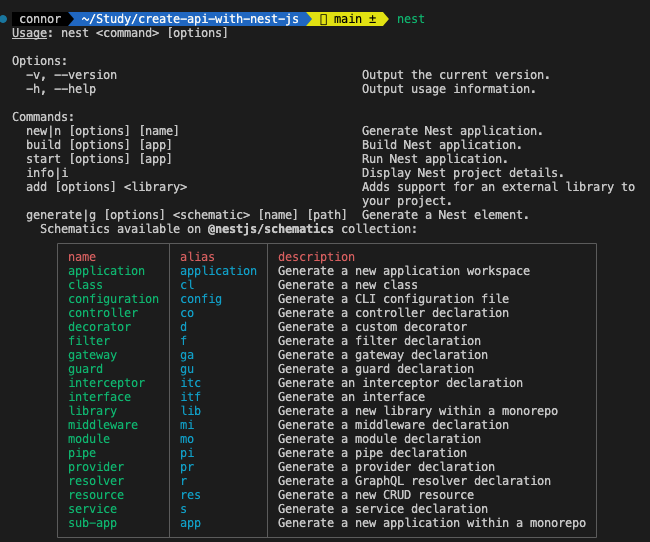Click the 'generate|g [options] <schematic>' command line

[186, 215]
